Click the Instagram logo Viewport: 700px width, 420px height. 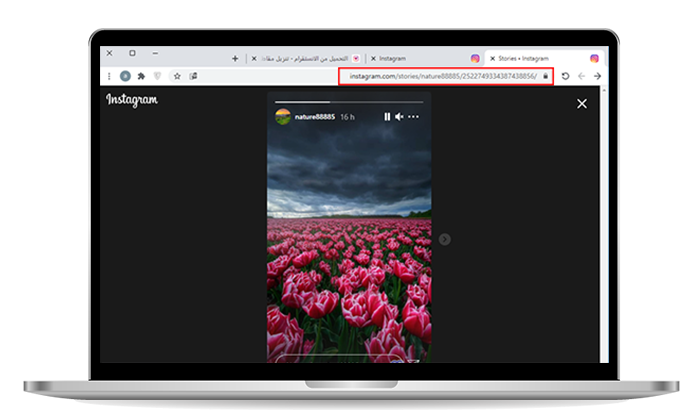coord(132,100)
